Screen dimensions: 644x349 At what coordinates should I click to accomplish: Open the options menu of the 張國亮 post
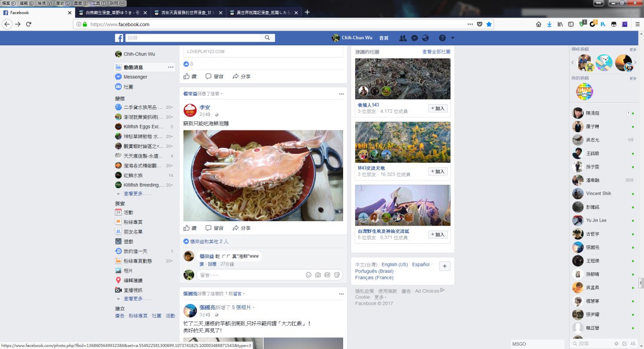point(341,293)
